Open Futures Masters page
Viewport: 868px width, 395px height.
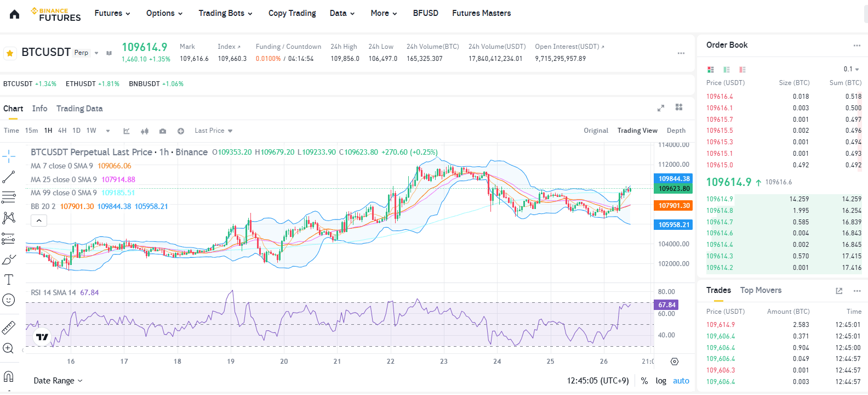(x=481, y=13)
